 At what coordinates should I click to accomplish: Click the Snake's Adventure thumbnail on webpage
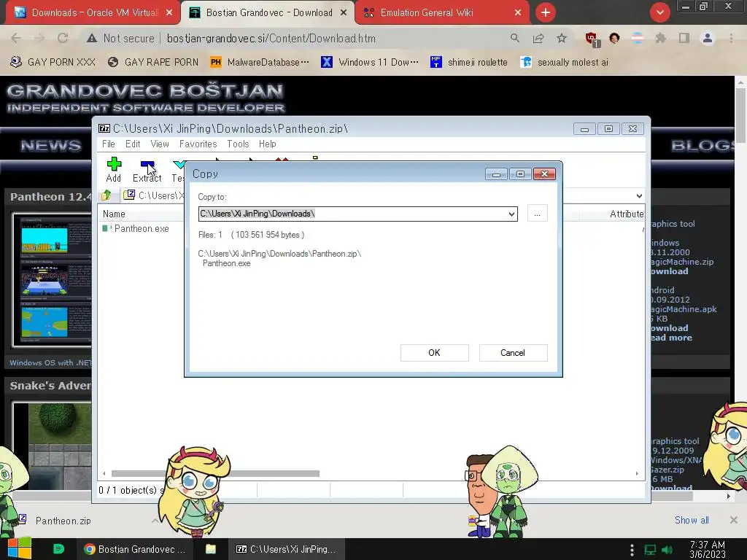coord(53,446)
